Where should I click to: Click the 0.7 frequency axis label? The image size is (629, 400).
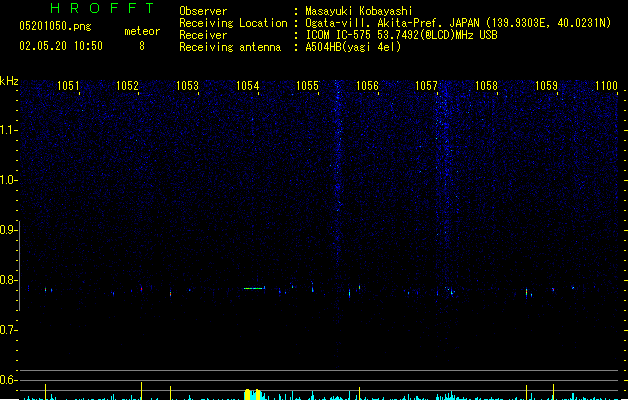point(8,330)
